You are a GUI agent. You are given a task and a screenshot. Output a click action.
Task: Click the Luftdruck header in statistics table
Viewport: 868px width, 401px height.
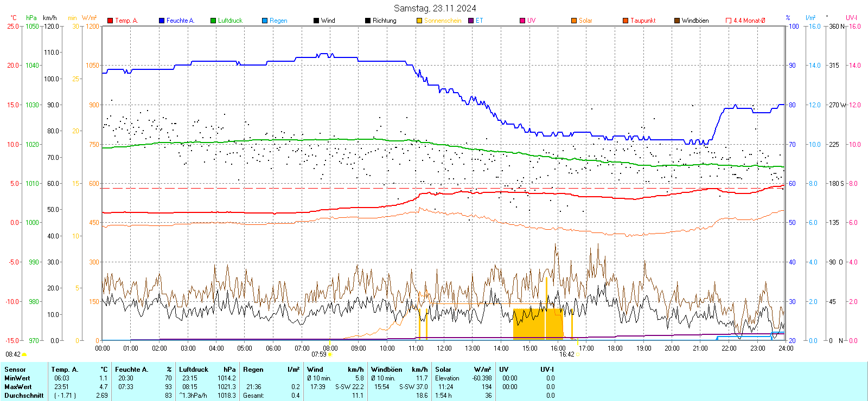194,370
